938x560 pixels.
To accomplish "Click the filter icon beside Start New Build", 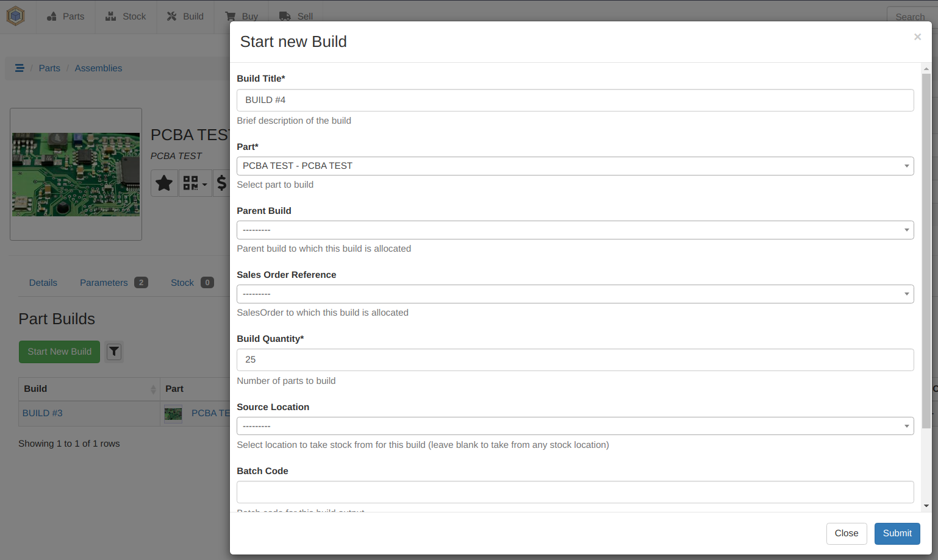I will [x=114, y=352].
